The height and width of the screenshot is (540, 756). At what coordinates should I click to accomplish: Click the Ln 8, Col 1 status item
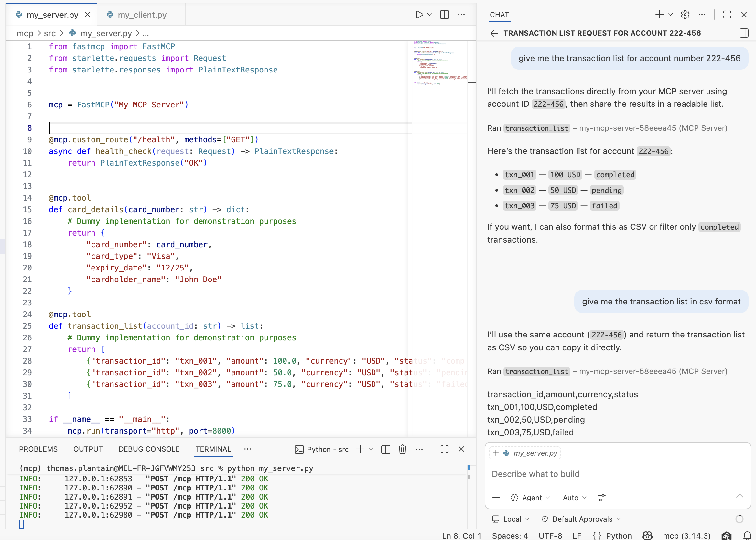click(461, 536)
